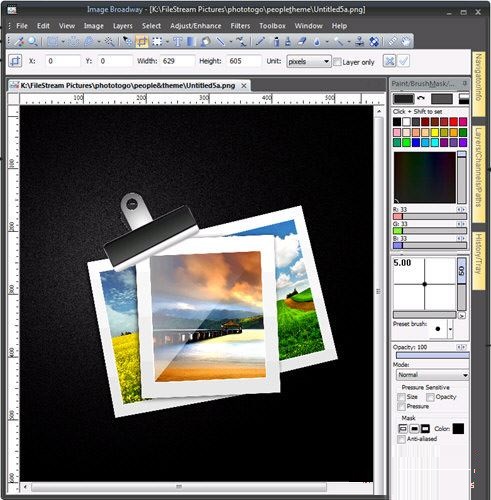Open the Adjust/Enhance menu
491x500 pixels.
coord(195,26)
